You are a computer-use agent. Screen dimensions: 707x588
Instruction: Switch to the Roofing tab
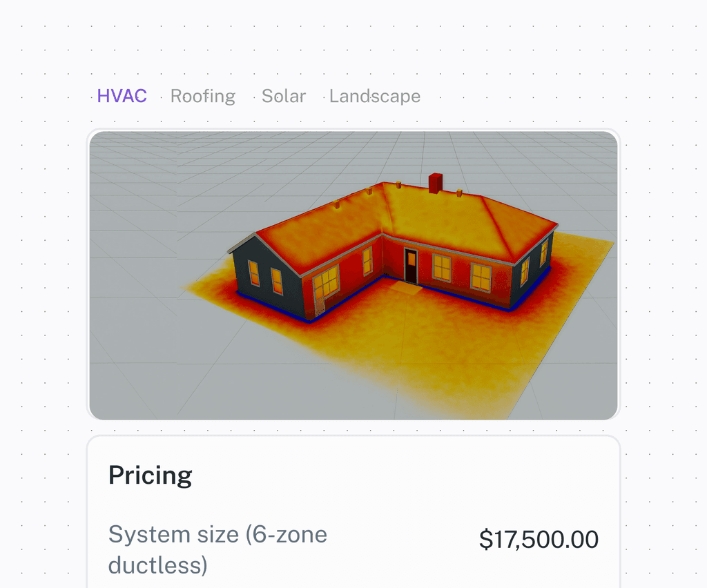click(x=203, y=96)
